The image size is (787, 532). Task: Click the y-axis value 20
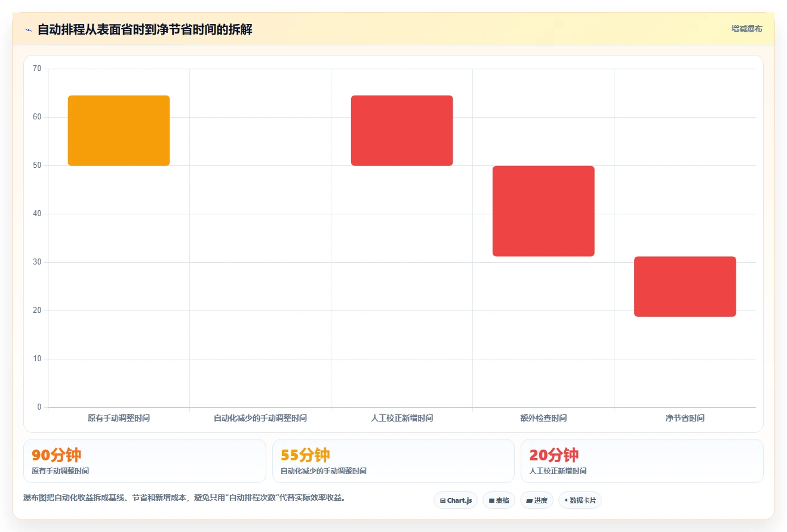[x=37, y=310]
